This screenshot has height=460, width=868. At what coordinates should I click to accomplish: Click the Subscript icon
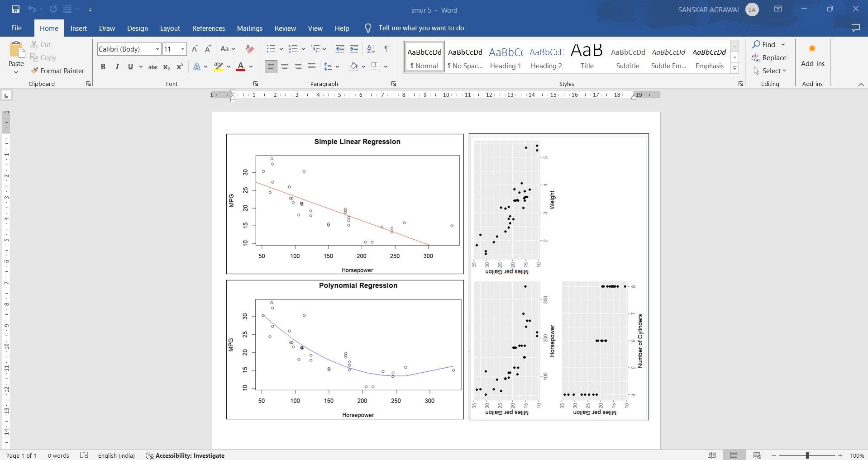point(166,66)
